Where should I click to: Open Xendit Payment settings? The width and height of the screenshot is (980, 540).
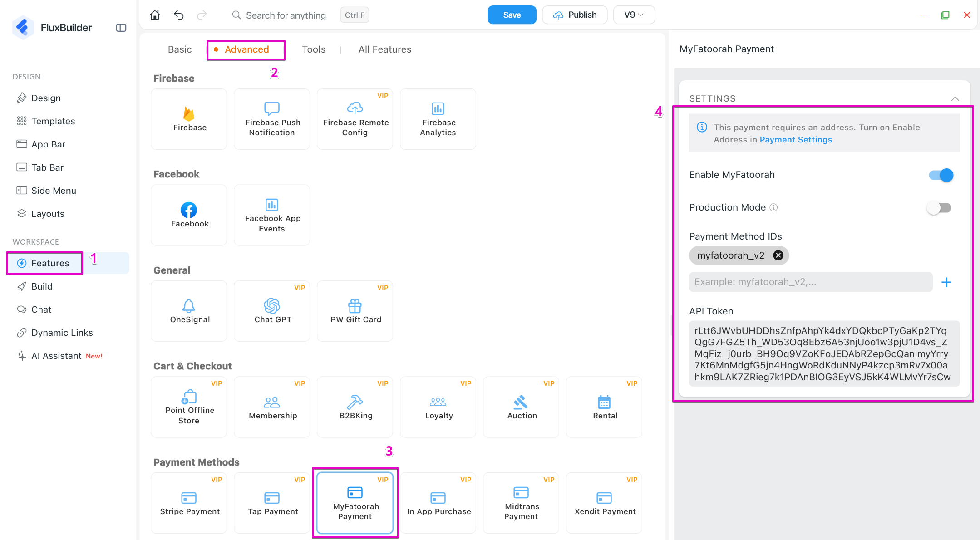coord(604,503)
